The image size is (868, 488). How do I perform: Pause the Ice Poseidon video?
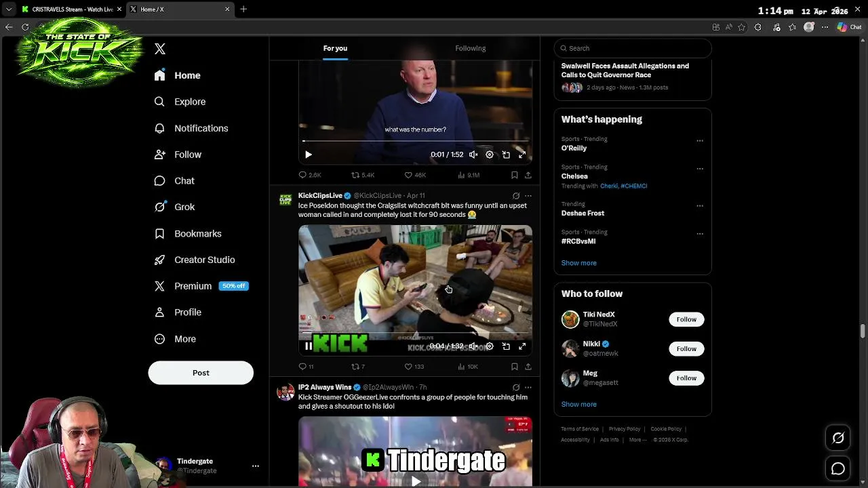click(309, 346)
